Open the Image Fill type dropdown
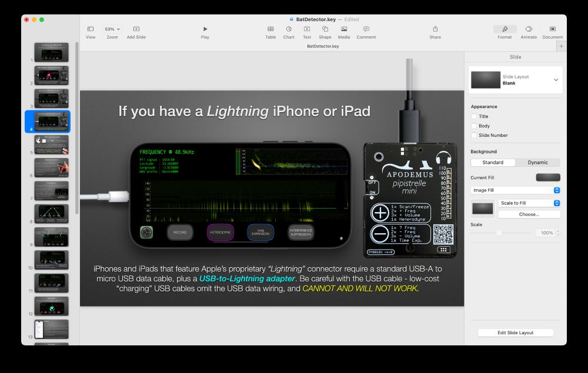588x373 pixels. 515,190
